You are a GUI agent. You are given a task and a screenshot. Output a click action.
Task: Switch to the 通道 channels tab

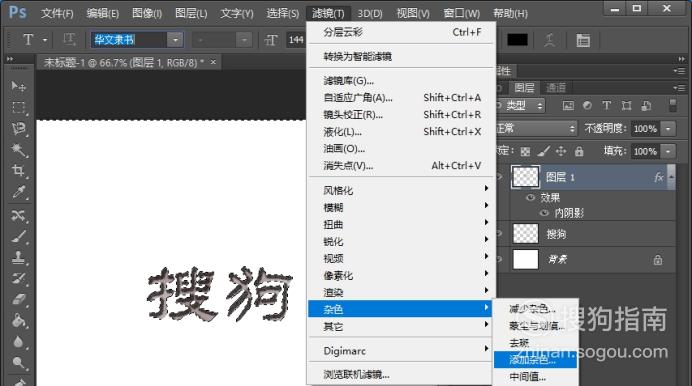click(x=556, y=87)
